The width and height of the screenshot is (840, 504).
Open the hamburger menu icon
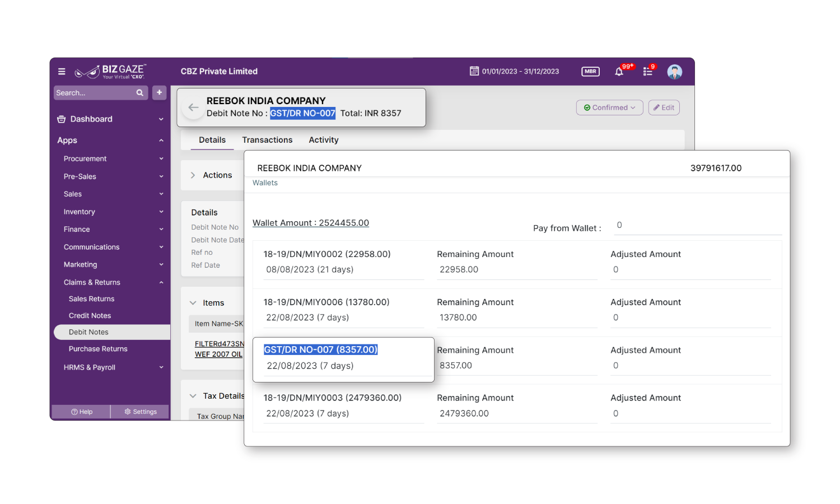pos(62,72)
